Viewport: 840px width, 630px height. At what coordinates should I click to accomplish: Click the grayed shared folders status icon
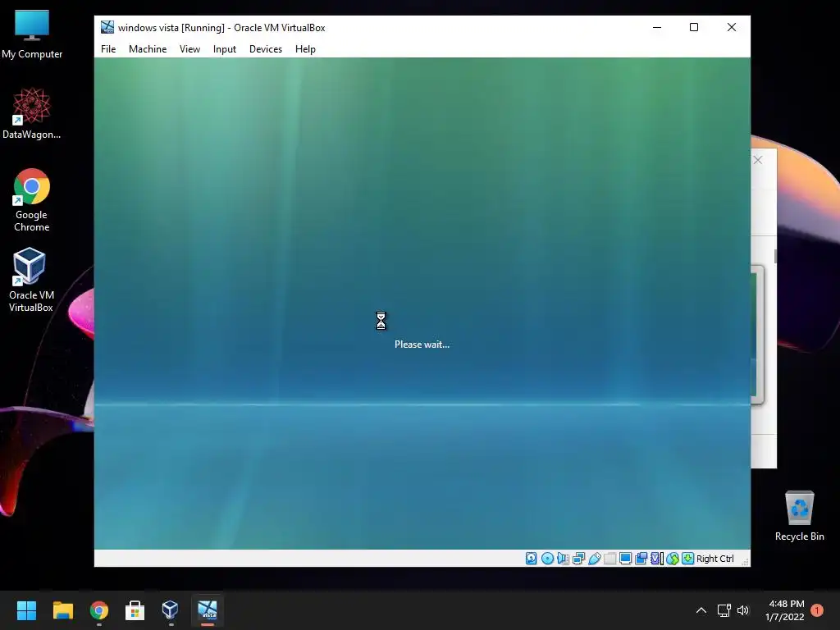tap(609, 559)
